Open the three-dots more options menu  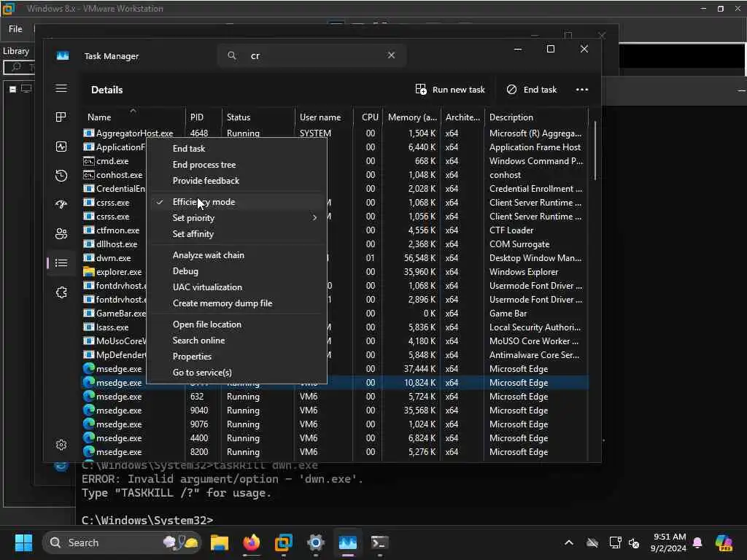(x=581, y=90)
